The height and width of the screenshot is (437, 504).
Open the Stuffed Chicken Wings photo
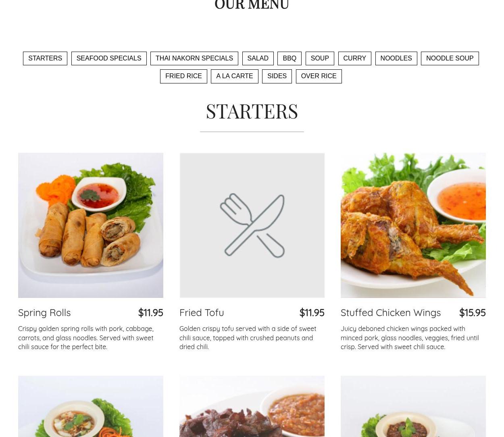(413, 225)
